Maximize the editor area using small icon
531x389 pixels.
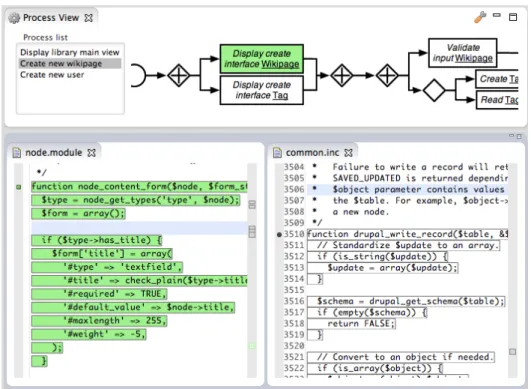[519, 136]
